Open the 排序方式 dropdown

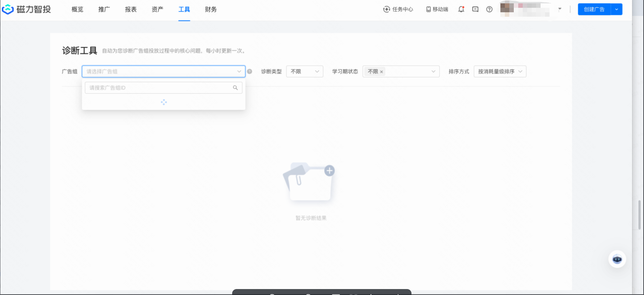(500, 71)
